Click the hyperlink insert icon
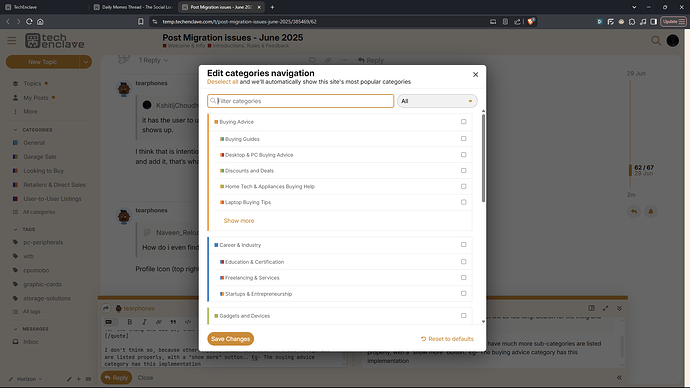 (158, 322)
